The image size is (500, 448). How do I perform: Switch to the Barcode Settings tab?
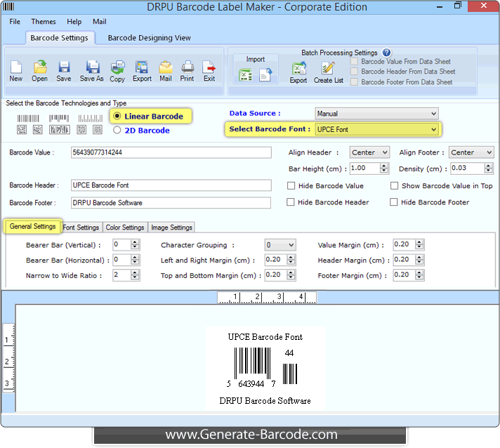[59, 38]
